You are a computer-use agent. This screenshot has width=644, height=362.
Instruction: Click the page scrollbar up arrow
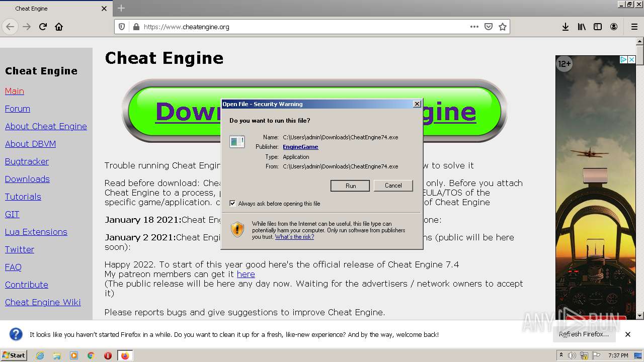(640, 41)
